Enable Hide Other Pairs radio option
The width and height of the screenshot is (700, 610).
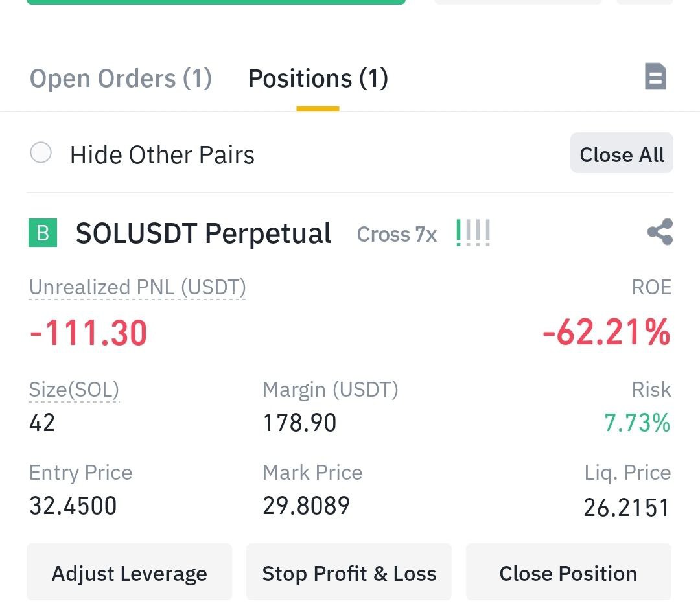(41, 153)
